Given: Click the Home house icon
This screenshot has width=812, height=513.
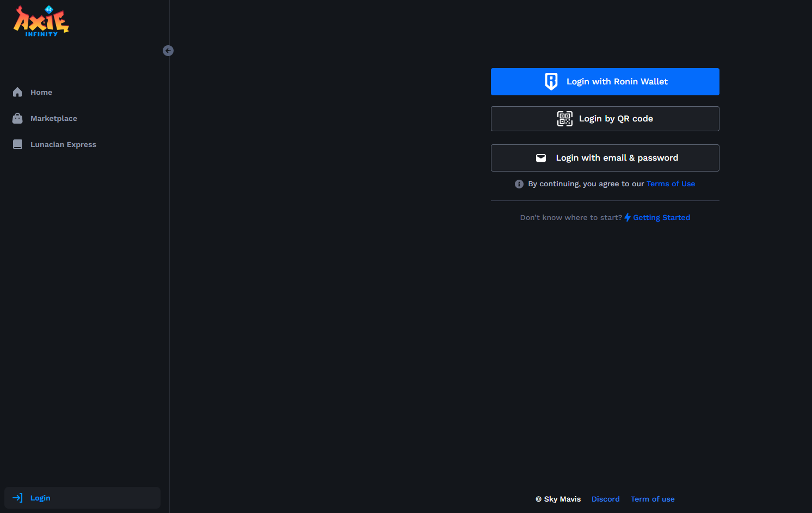Looking at the screenshot, I should (17, 92).
